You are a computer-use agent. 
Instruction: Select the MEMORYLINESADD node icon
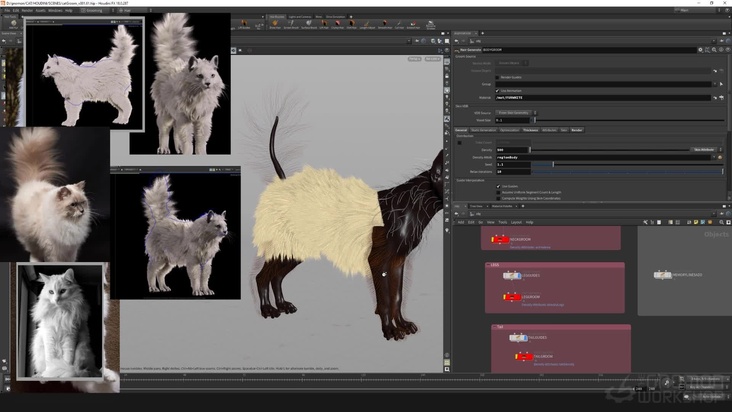(663, 274)
